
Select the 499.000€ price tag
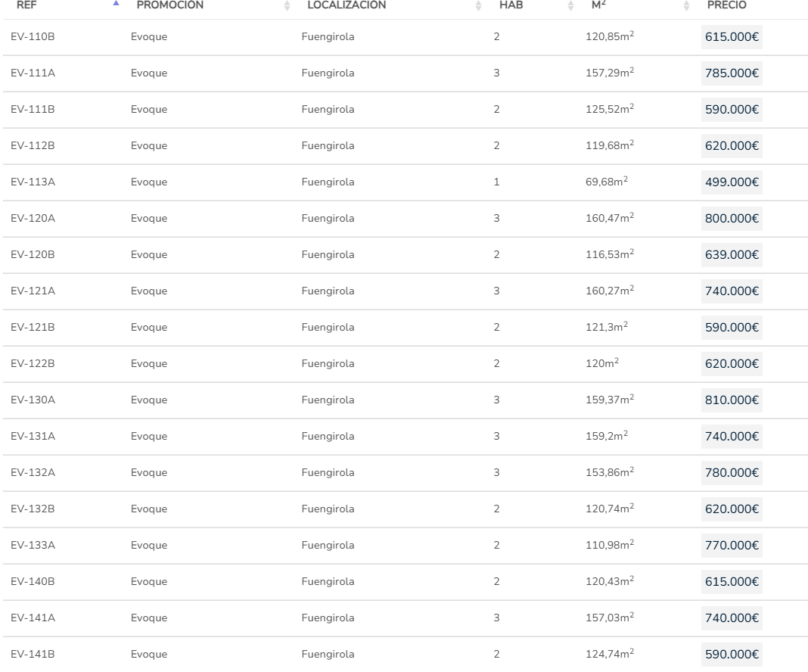tap(732, 182)
